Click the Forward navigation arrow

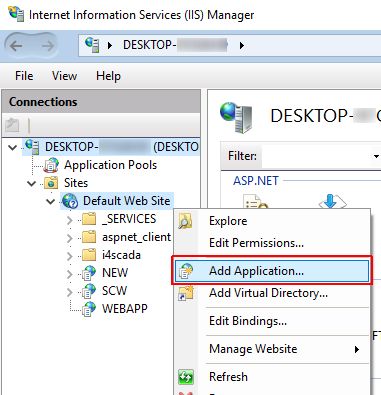(x=48, y=46)
